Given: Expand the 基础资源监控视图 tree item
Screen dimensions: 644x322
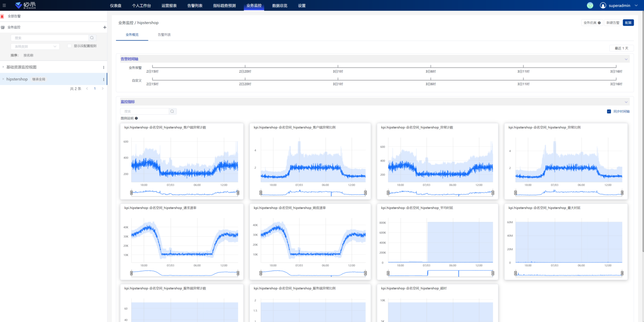Looking at the screenshot, I should pyautogui.click(x=3, y=66).
